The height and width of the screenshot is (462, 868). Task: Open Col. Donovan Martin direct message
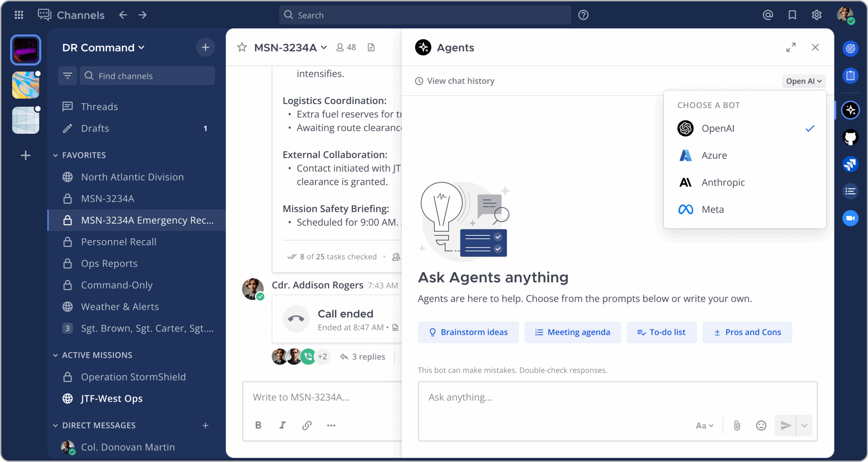click(136, 447)
